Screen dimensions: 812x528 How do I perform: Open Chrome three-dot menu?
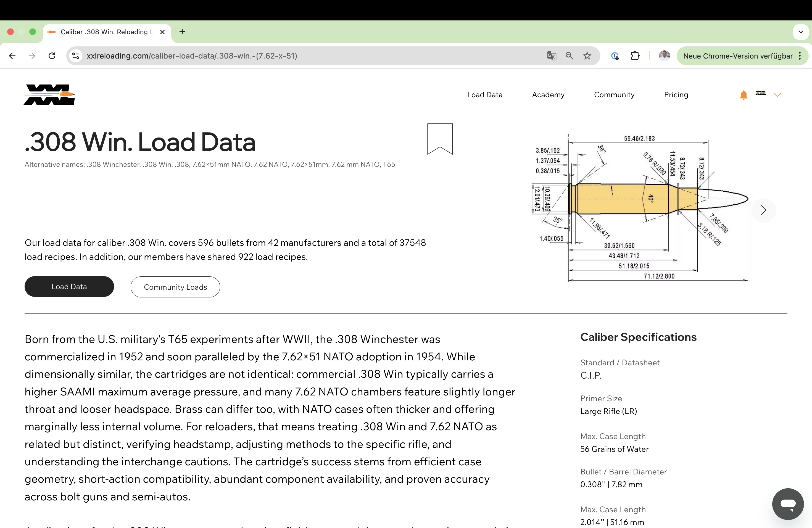pos(800,56)
